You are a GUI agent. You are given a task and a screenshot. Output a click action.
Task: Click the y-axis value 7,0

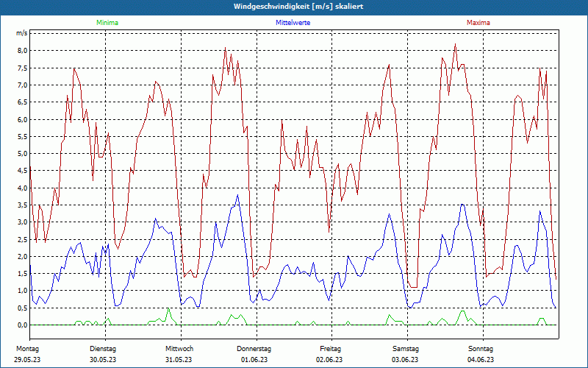pos(22,85)
